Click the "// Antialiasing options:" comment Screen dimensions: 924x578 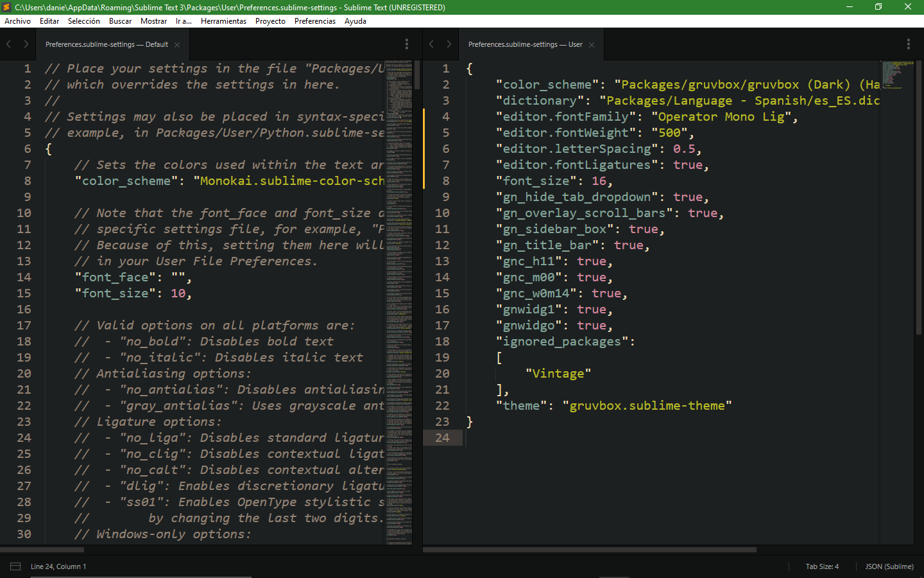point(162,374)
